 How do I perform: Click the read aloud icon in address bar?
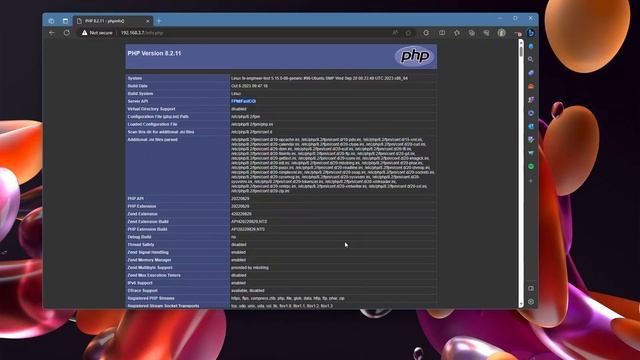click(395, 33)
